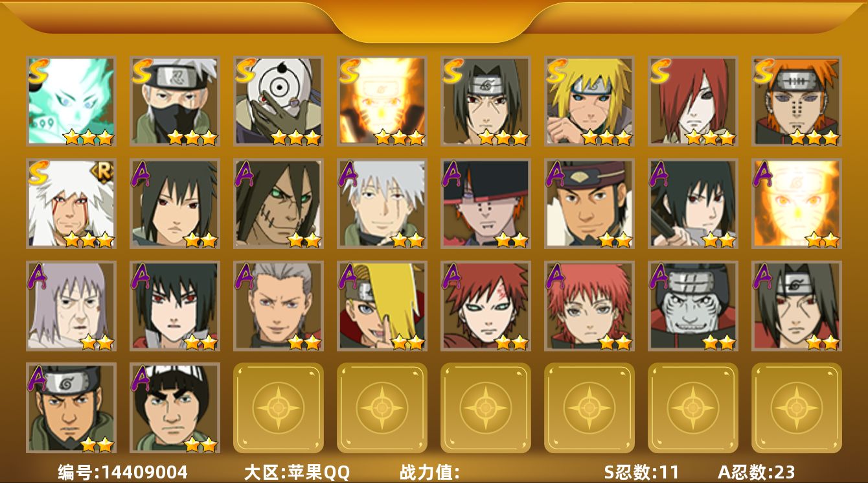This screenshot has height=483, width=868.
Task: Choose the two-star glowing orange Naruto A-rank portrait
Action: (797, 204)
